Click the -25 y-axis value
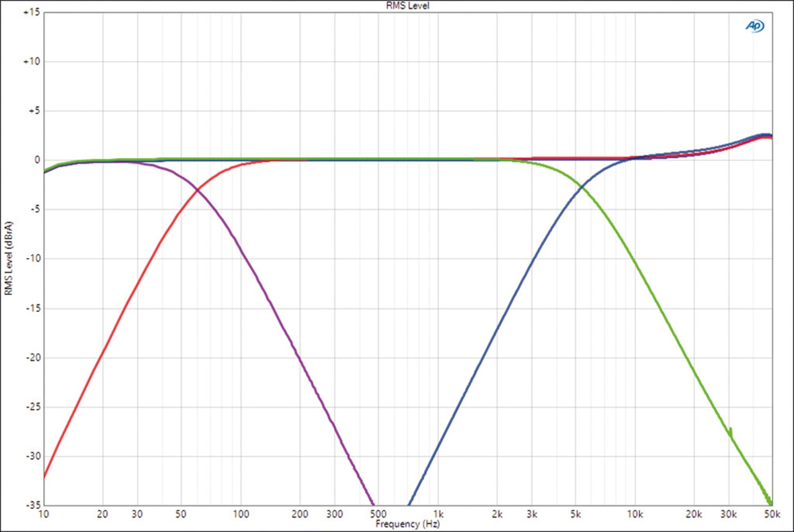794x532 pixels. click(x=33, y=407)
